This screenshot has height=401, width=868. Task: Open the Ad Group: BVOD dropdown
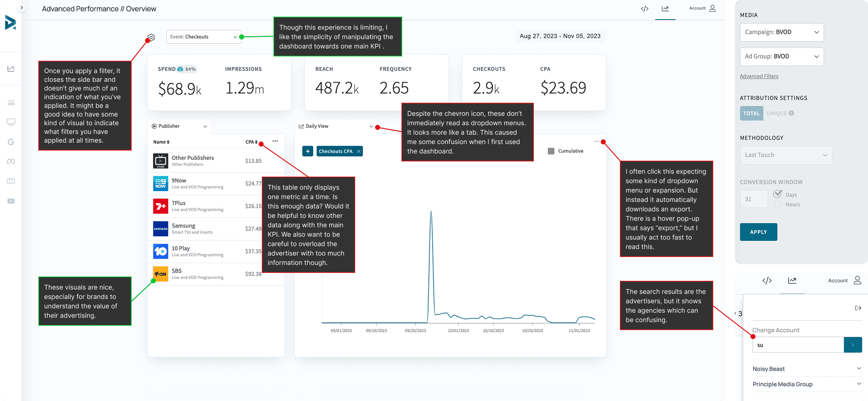[x=782, y=56]
